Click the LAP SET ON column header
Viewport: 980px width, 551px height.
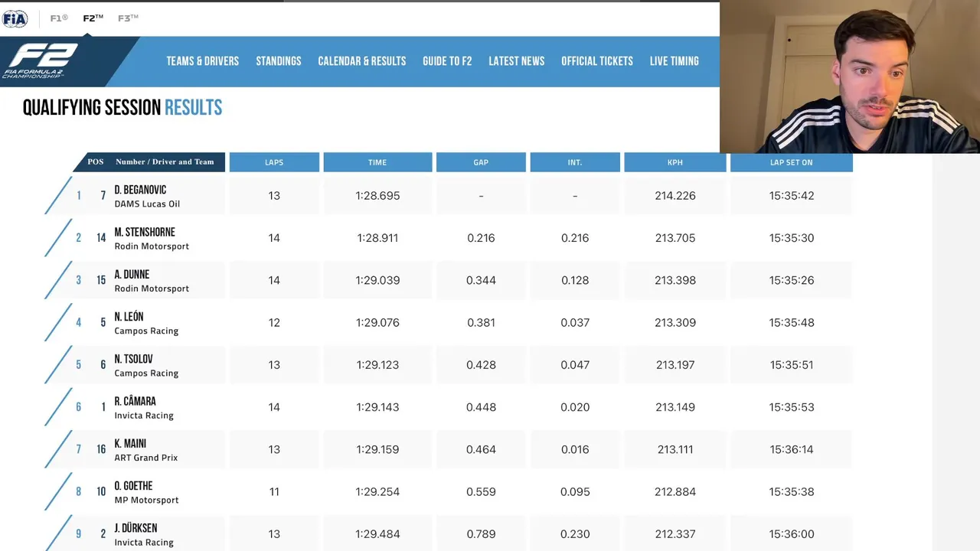pyautogui.click(x=792, y=162)
